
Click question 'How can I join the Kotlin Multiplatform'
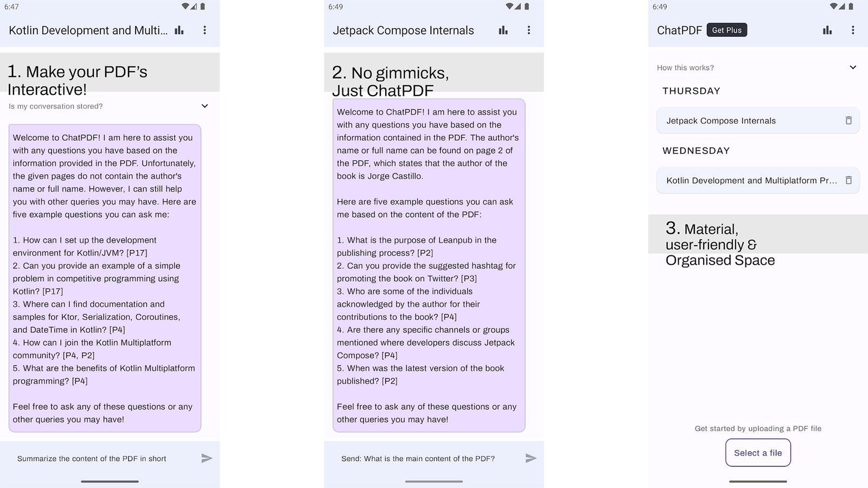pos(92,349)
